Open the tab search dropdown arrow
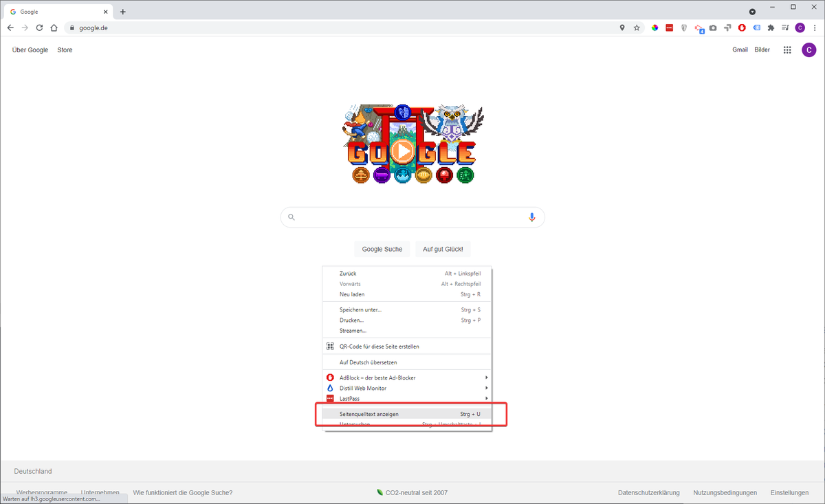825x504 pixels. tap(752, 12)
